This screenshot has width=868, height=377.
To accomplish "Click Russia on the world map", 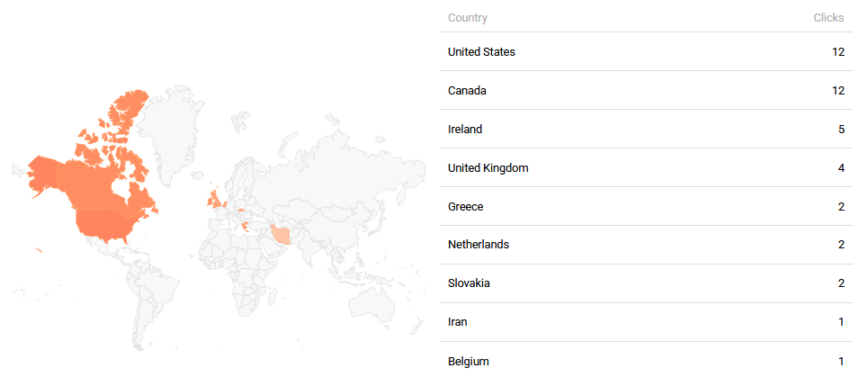I will click(333, 162).
